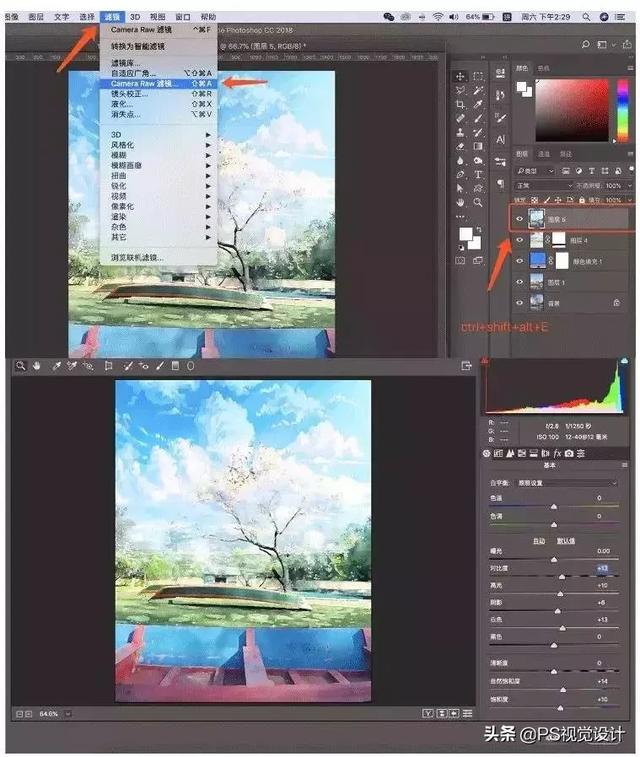Image resolution: width=640 pixels, height=757 pixels.
Task: Open Camera Raw 白平衡 dropdown
Action: [568, 483]
